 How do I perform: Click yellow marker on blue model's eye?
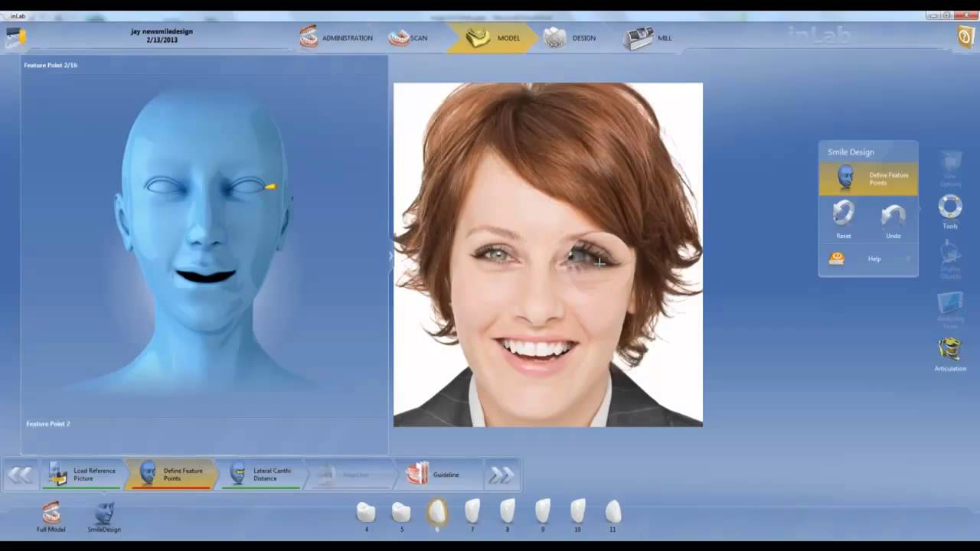point(269,186)
